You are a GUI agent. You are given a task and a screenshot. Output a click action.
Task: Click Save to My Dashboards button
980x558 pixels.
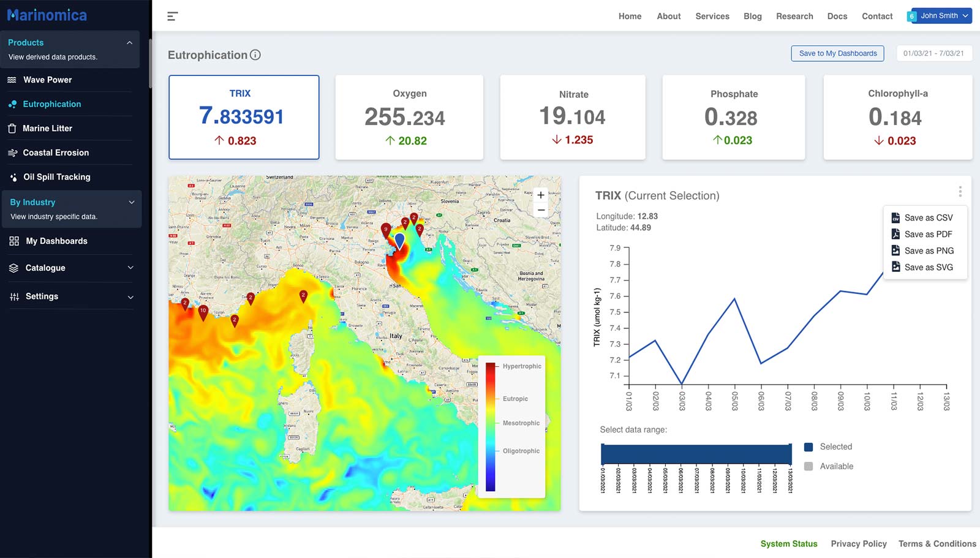tap(837, 53)
